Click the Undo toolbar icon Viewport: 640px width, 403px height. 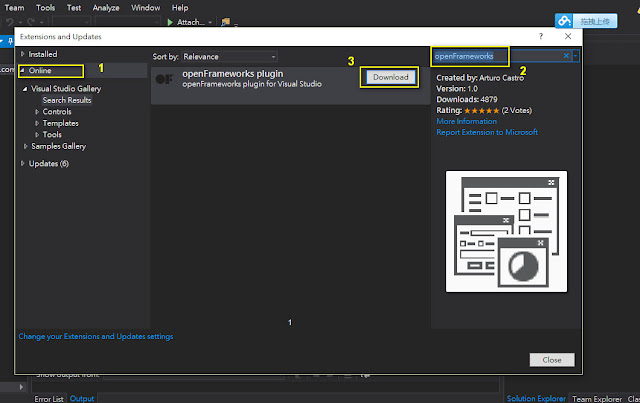point(9,22)
